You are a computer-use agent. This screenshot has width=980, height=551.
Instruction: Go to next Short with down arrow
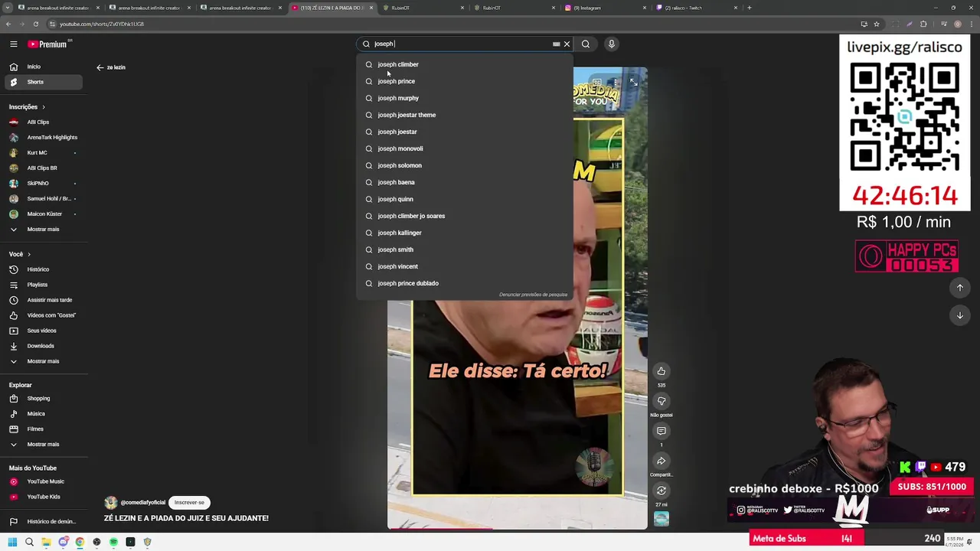pyautogui.click(x=959, y=315)
